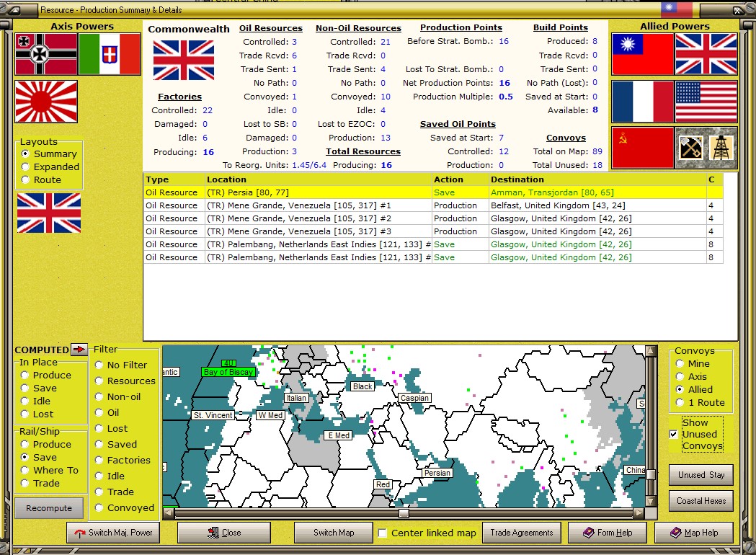Select the Germany flag under Axis Powers

(46, 54)
